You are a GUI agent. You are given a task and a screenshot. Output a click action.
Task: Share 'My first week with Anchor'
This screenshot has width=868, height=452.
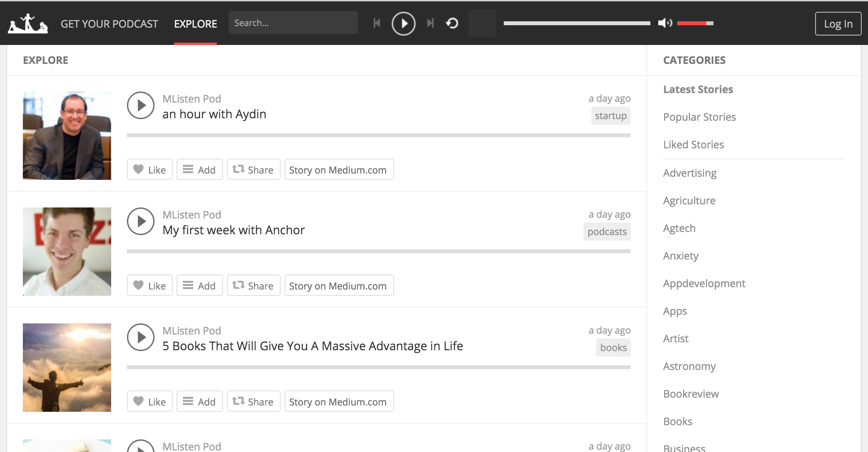tap(253, 286)
